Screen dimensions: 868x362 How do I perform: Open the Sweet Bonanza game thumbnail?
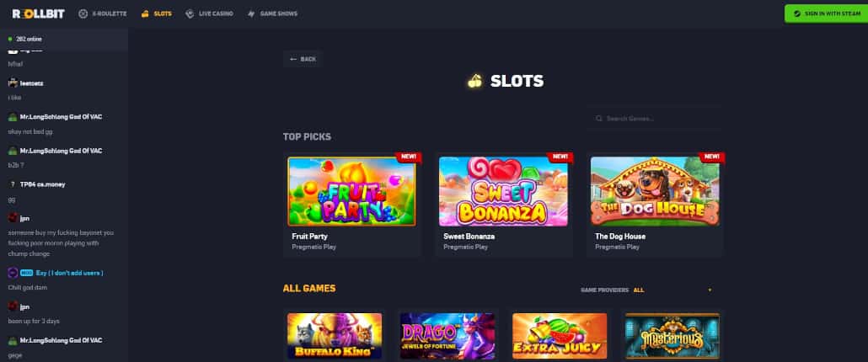tap(502, 191)
